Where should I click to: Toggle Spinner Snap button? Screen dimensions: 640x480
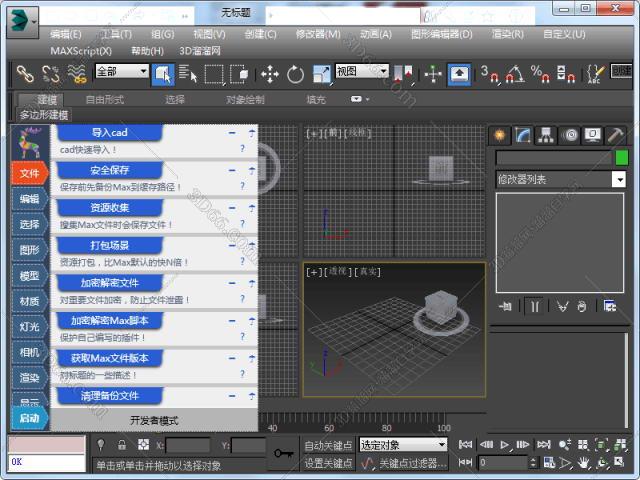pyautogui.click(x=566, y=74)
